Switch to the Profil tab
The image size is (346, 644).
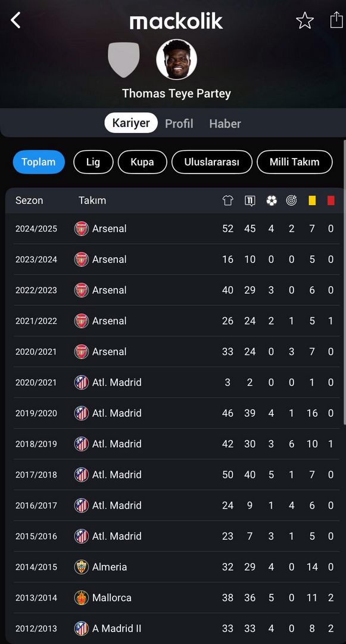tap(179, 123)
